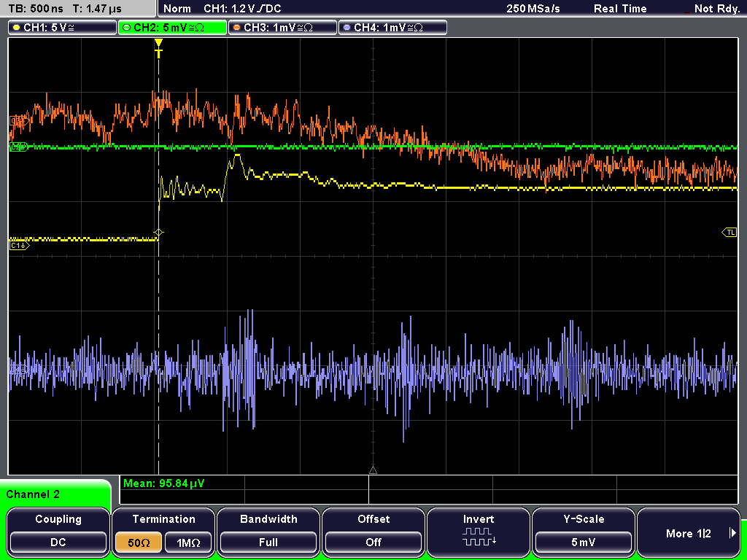This screenshot has width=747, height=560.
Task: Click the Real Time acquisition label
Action: point(620,9)
